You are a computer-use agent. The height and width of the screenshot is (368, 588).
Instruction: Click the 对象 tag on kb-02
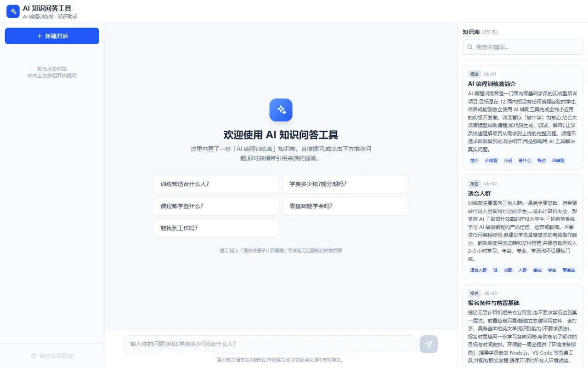coord(508,270)
